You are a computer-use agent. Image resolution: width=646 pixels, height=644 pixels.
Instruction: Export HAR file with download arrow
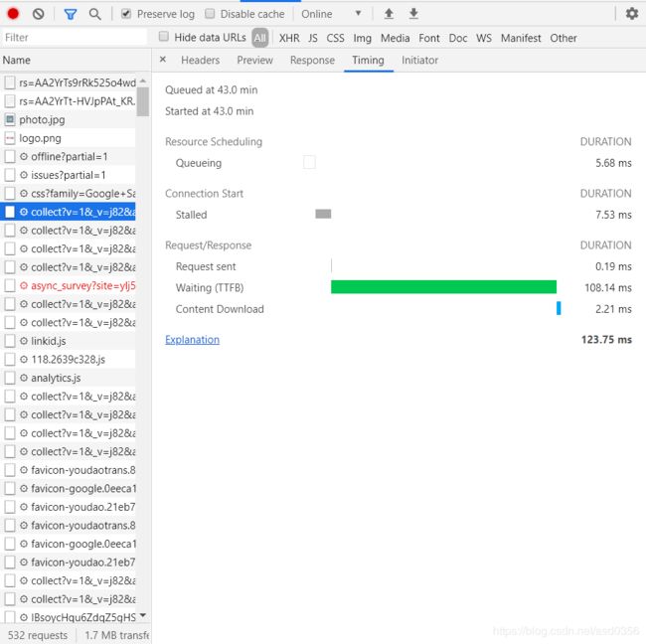coord(413,14)
